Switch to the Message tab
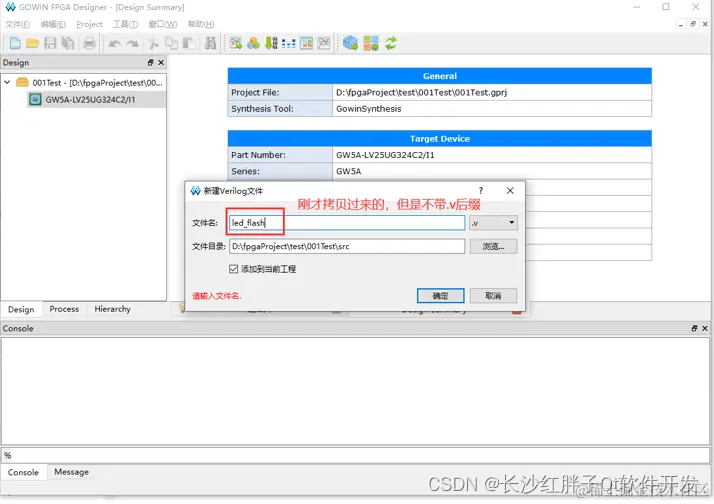Image resolution: width=714 pixels, height=504 pixels. point(71,472)
